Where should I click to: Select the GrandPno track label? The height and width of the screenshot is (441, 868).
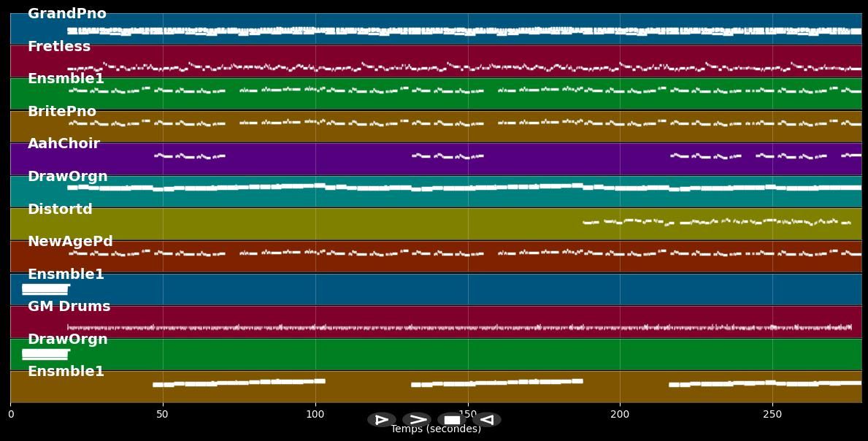point(66,14)
